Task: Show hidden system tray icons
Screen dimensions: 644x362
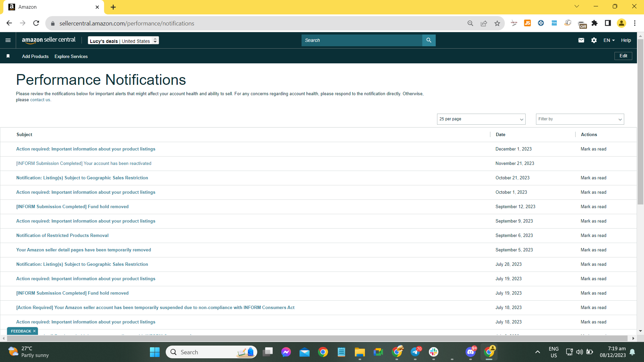Action: pyautogui.click(x=537, y=352)
